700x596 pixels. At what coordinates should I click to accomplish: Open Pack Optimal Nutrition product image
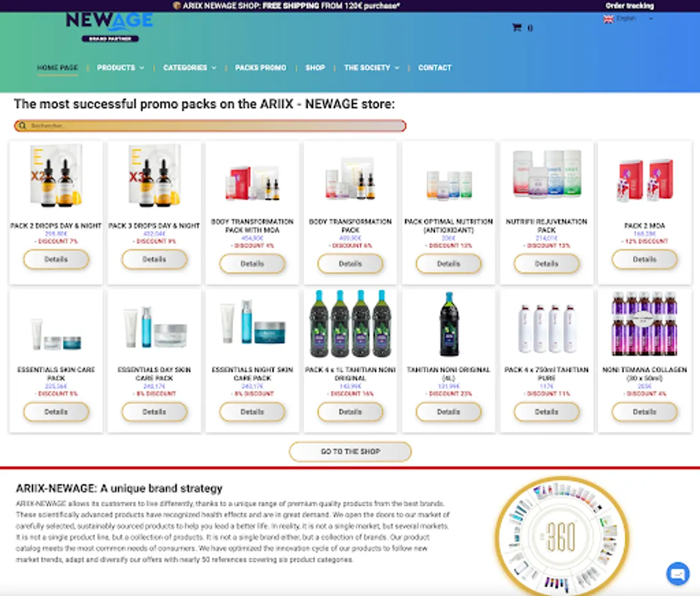(x=448, y=185)
